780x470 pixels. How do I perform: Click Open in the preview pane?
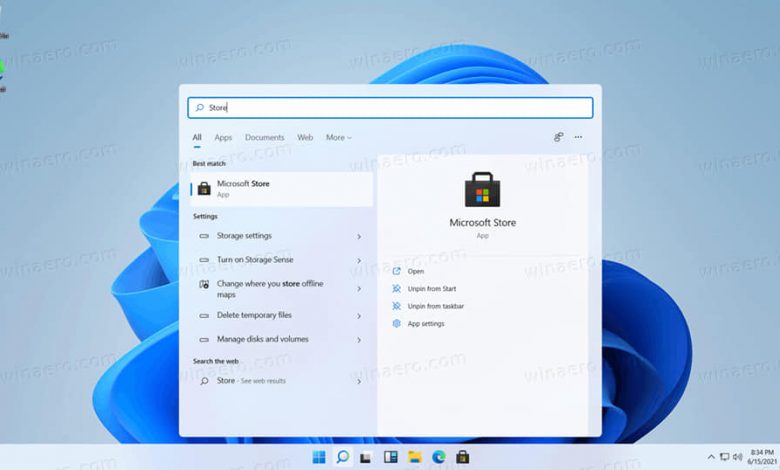[x=416, y=272]
